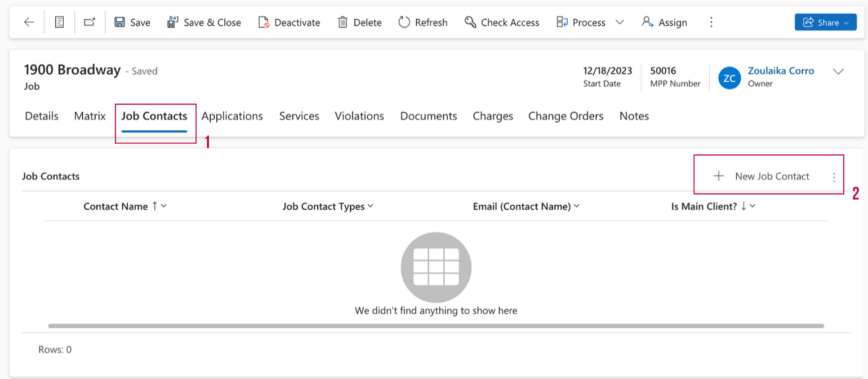Click the New Job Contact button

(762, 177)
